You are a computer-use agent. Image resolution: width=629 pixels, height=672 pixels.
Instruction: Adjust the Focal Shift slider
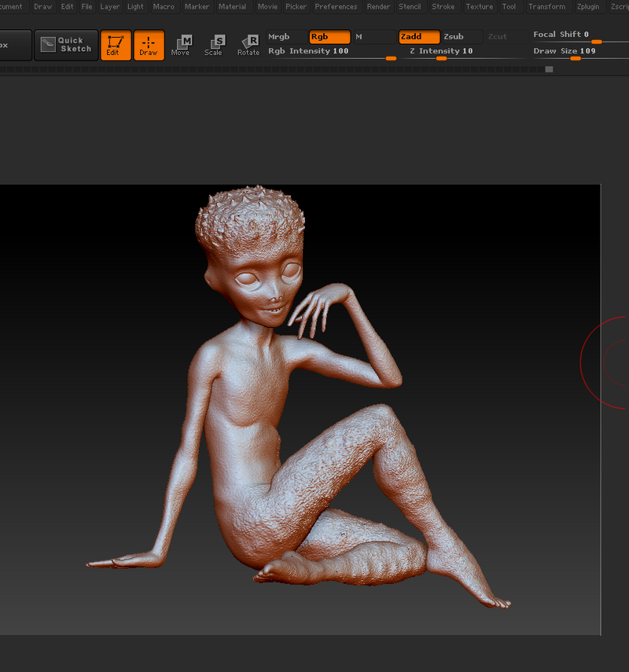[x=581, y=36]
